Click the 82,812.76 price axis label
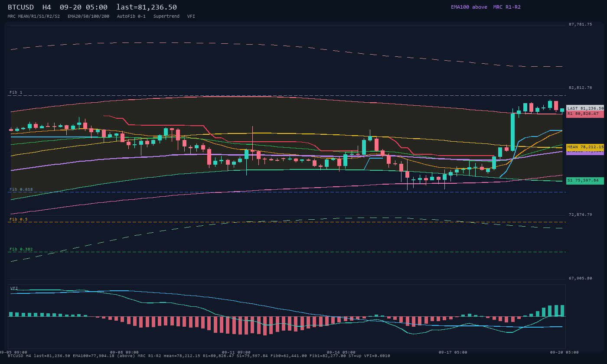 tap(580, 88)
